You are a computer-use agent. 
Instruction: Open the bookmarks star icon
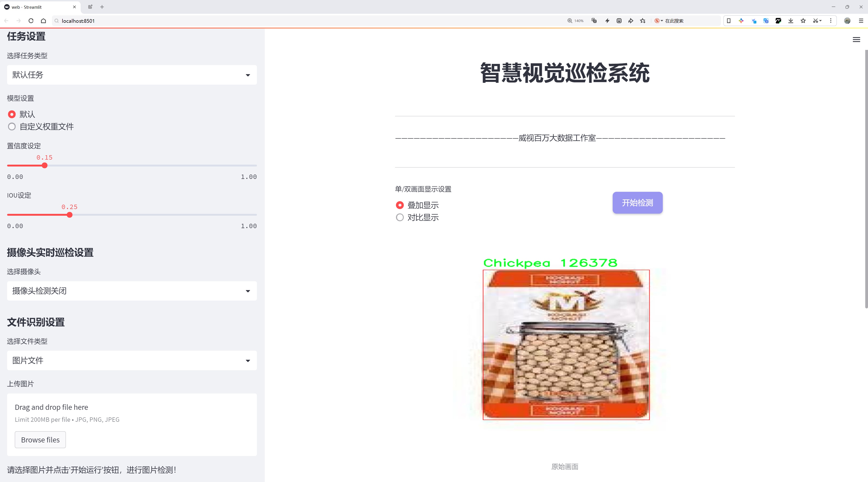(x=803, y=21)
